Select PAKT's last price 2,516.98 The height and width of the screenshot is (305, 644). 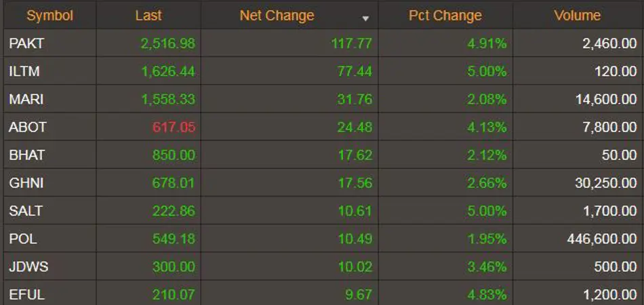[167, 43]
